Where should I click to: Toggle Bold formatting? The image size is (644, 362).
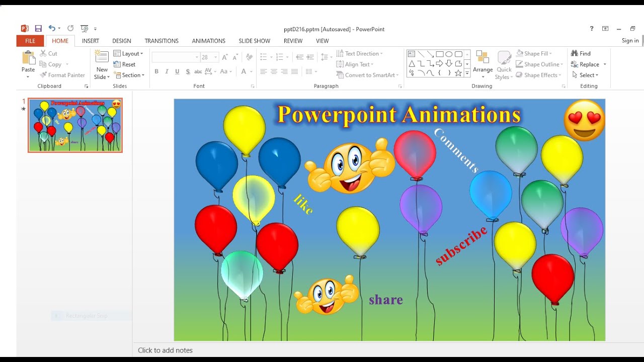156,71
